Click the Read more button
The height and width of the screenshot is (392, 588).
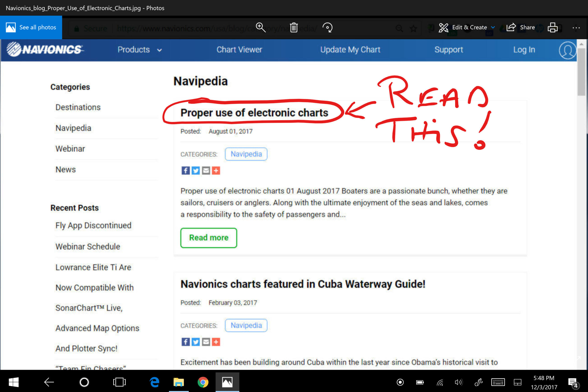click(208, 238)
